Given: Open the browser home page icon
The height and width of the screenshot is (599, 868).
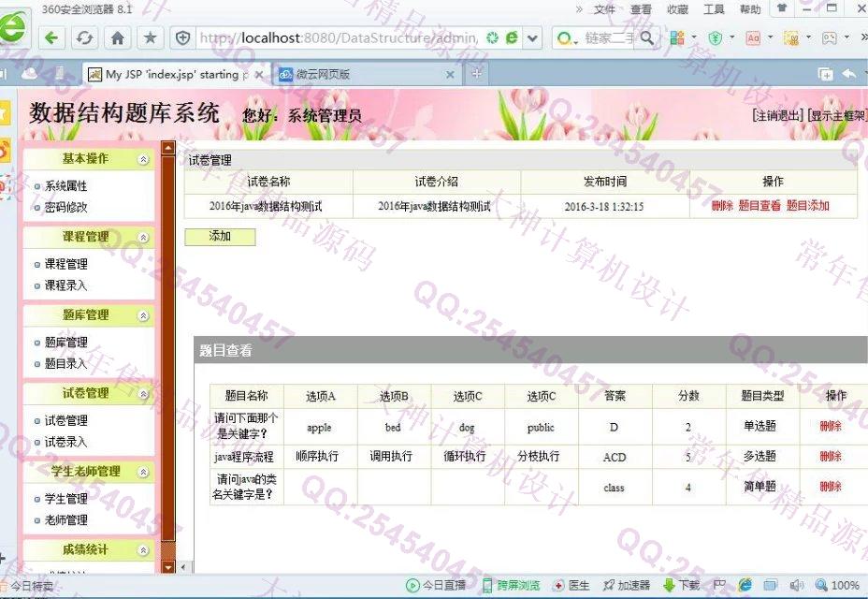Looking at the screenshot, I should 117,38.
